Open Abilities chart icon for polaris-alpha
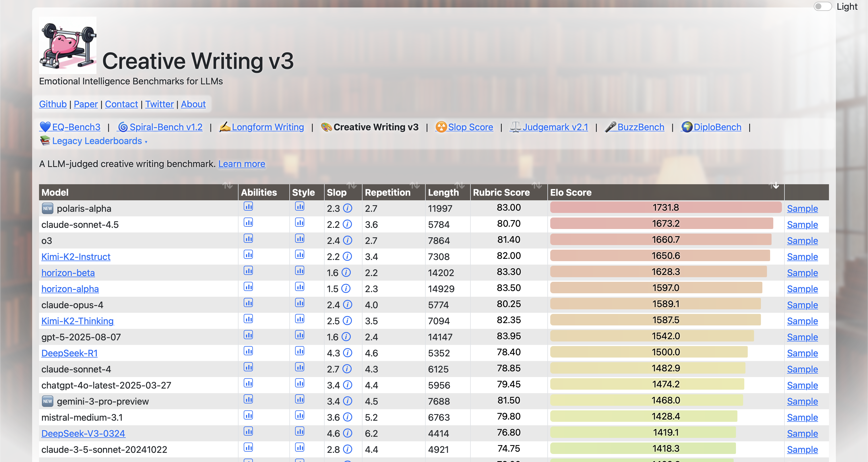868x462 pixels. click(248, 207)
